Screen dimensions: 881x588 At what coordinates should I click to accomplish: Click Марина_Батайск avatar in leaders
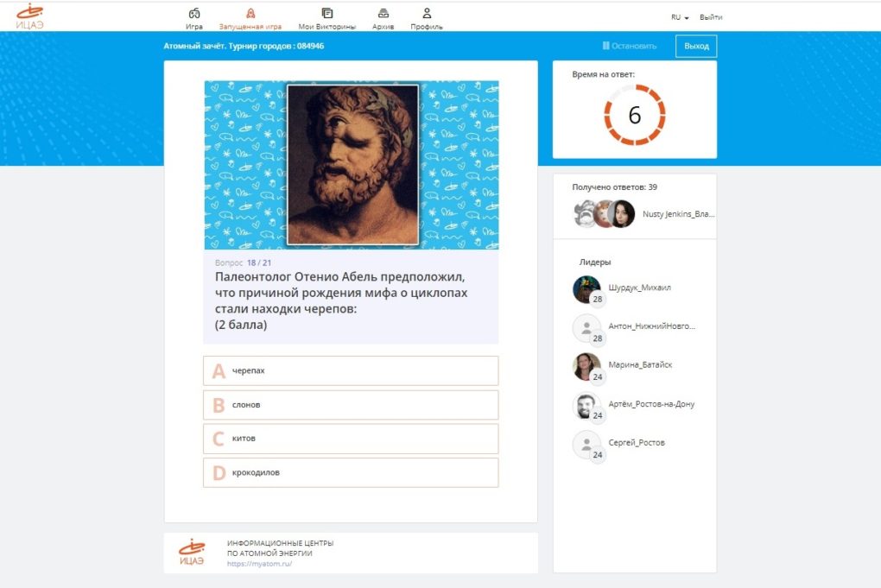click(x=586, y=367)
